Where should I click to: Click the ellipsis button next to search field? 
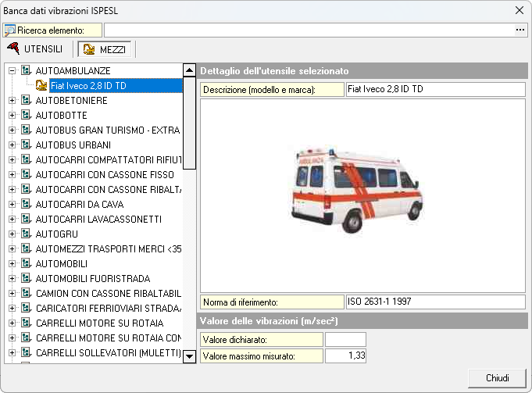tap(520, 30)
